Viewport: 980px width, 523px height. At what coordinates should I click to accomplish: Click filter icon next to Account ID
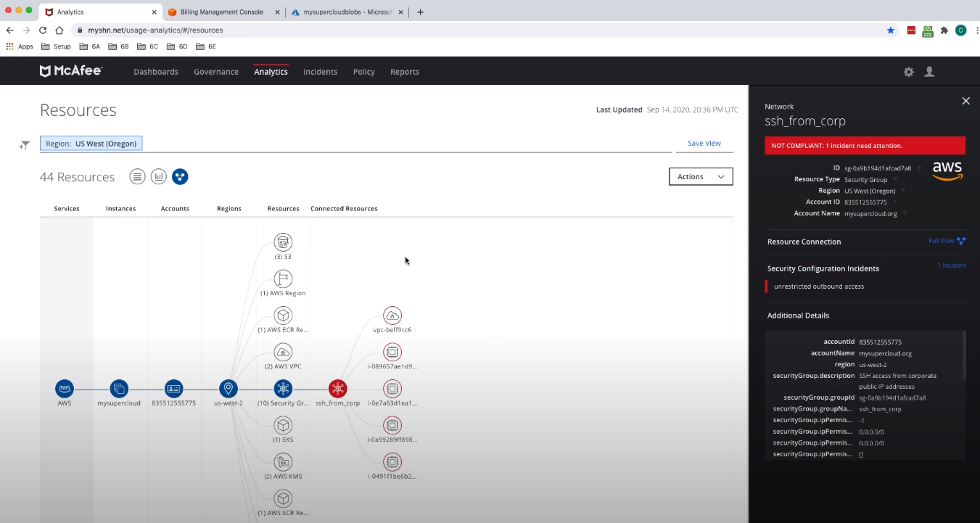click(895, 202)
